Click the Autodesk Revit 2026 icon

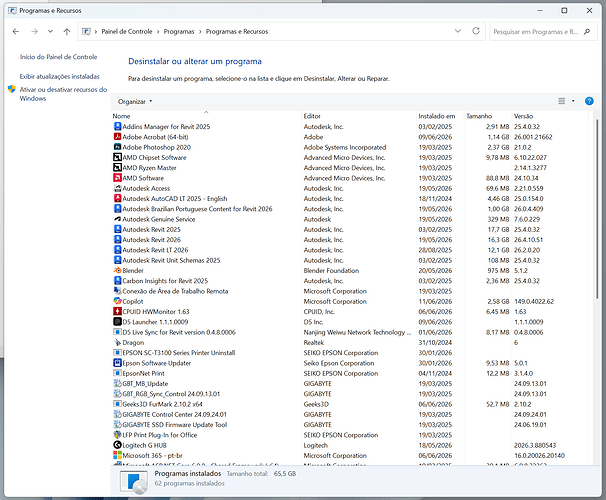pos(117,240)
